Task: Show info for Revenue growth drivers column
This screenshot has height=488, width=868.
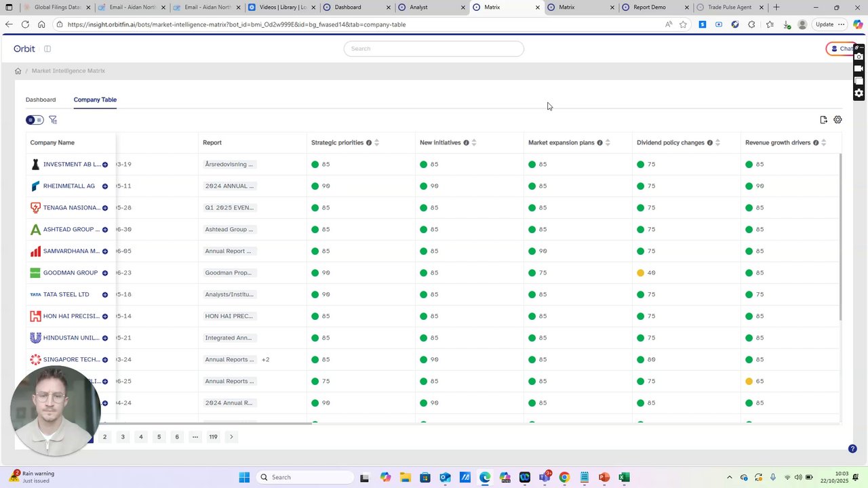Action: [816, 143]
